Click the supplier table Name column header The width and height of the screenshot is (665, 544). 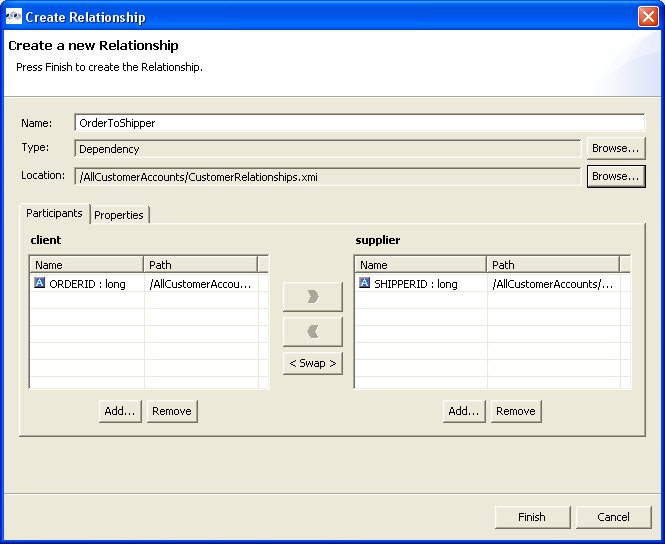tap(420, 265)
